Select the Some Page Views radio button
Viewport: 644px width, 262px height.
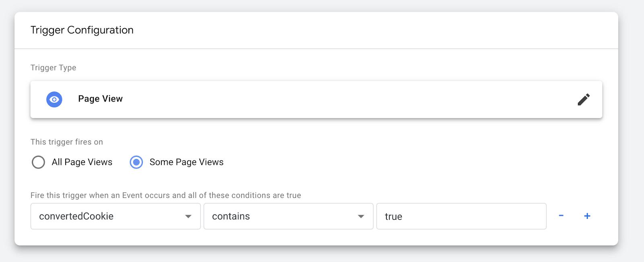136,162
